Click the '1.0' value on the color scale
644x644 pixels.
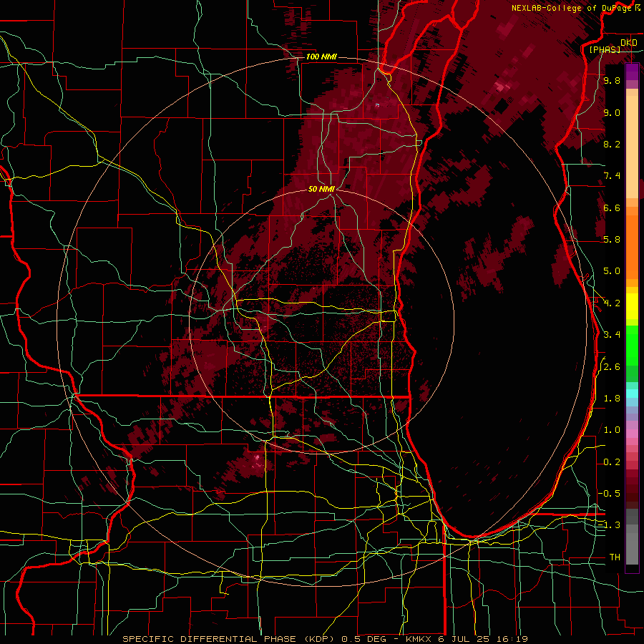pyautogui.click(x=612, y=430)
